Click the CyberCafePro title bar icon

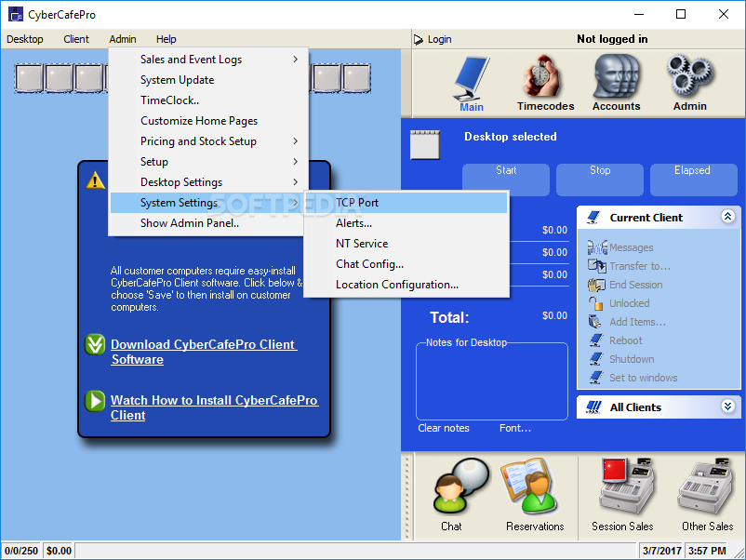[x=16, y=14]
